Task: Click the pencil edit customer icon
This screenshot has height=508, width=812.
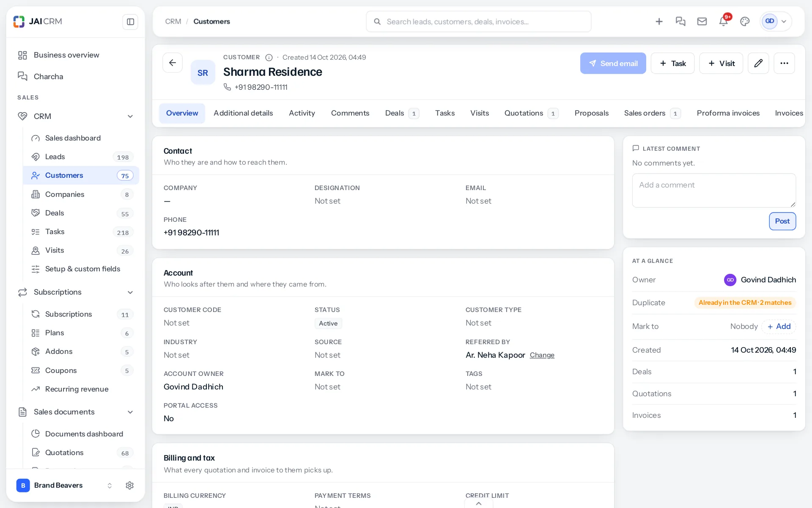Action: pos(758,63)
